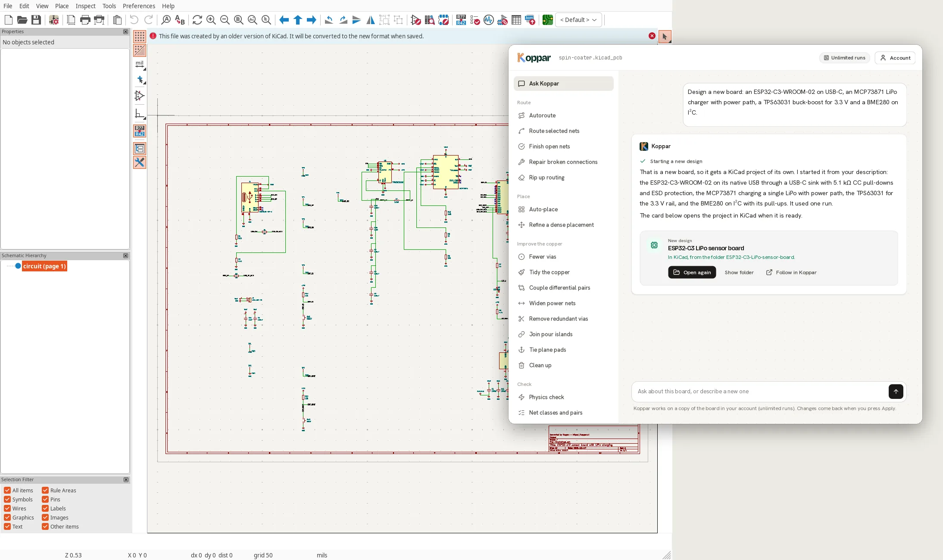Select circuit (page 1) in hierarchy

44,266
